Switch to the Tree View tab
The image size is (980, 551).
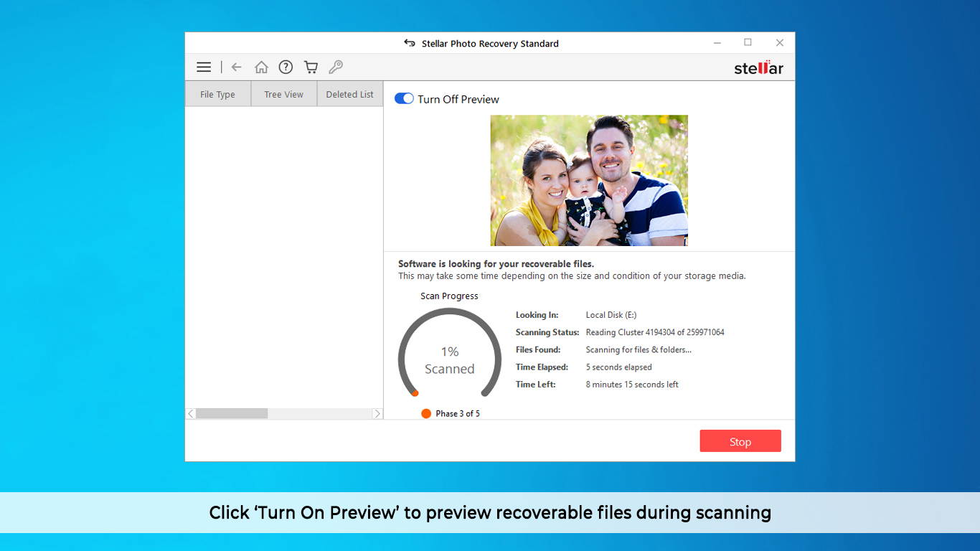point(283,94)
